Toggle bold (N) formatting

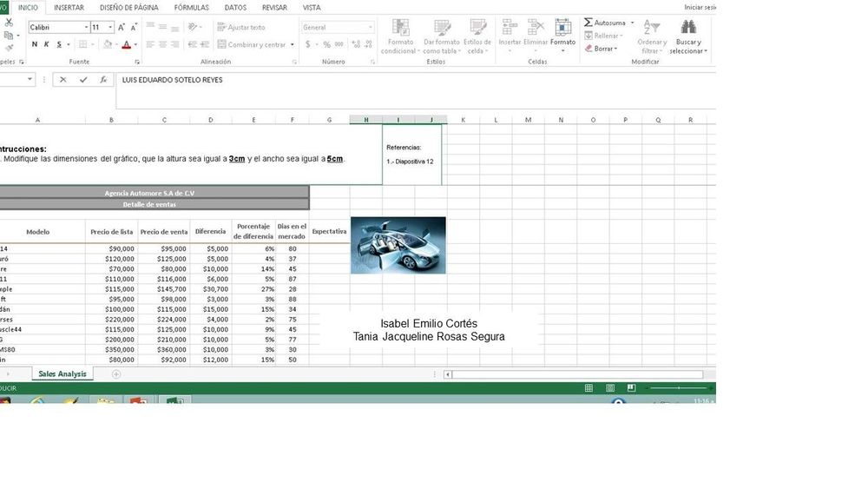pyautogui.click(x=35, y=44)
